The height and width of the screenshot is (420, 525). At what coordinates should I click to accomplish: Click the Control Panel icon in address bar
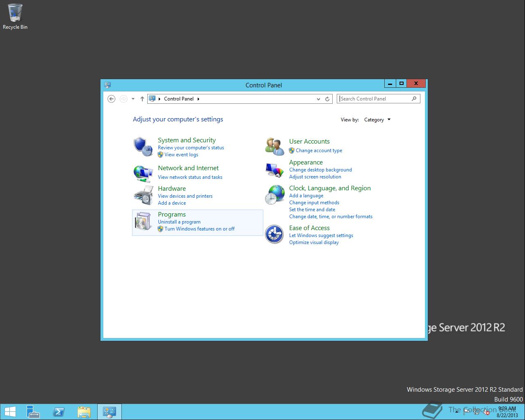[x=152, y=99]
